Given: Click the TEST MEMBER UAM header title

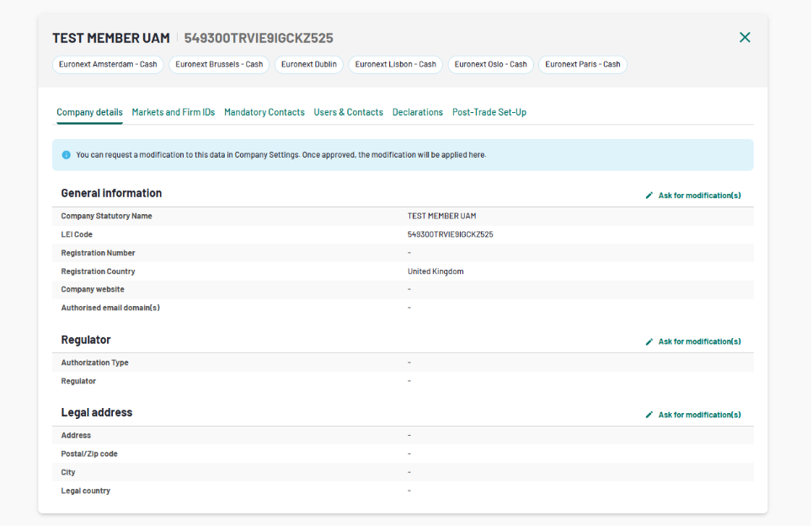Looking at the screenshot, I should 111,38.
